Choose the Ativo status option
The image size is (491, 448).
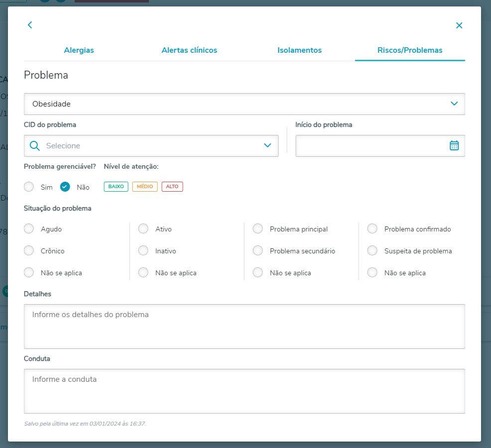pos(143,229)
